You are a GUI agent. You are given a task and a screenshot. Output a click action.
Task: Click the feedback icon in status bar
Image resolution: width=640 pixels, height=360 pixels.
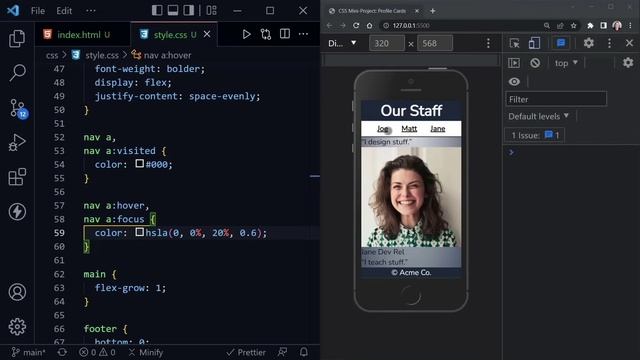coord(282,352)
